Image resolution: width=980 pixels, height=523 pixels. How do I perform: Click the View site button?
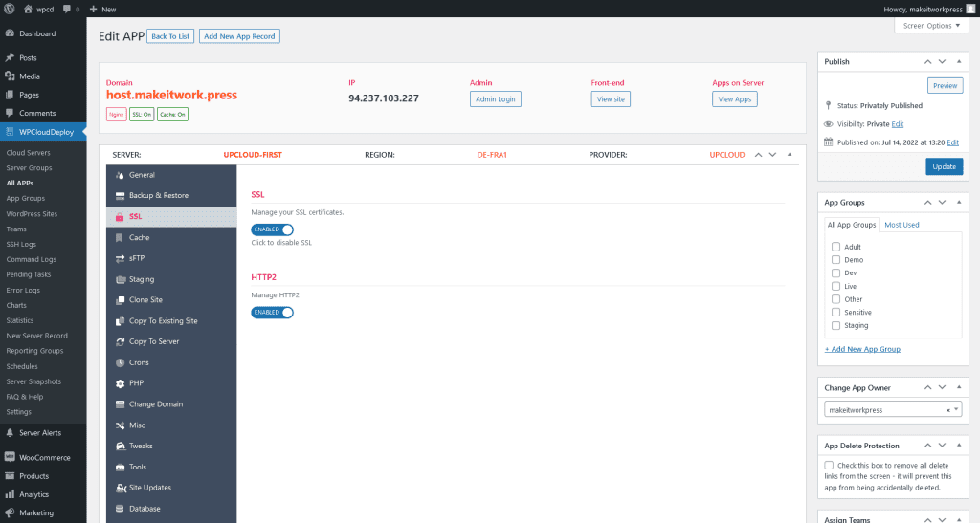coord(611,99)
